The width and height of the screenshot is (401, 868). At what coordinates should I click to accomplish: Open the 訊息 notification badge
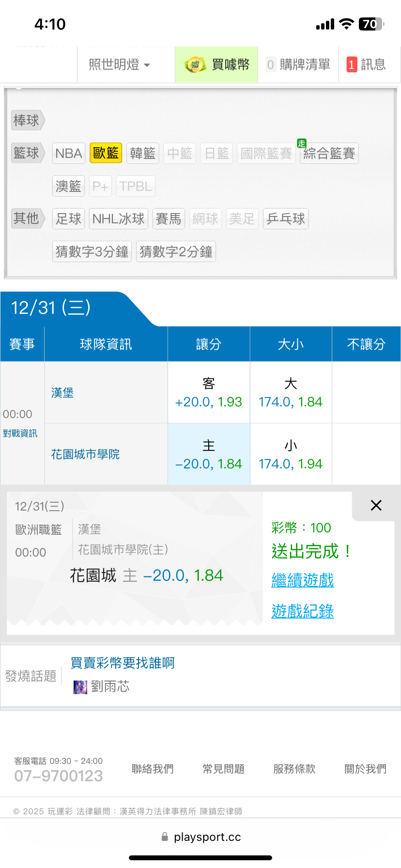[352, 64]
